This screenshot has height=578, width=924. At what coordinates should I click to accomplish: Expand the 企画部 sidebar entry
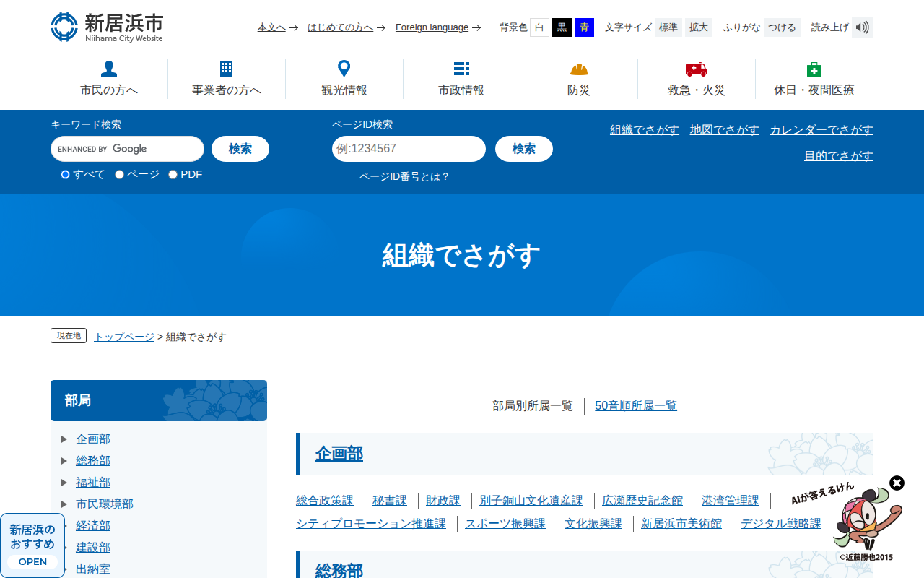[x=93, y=439]
